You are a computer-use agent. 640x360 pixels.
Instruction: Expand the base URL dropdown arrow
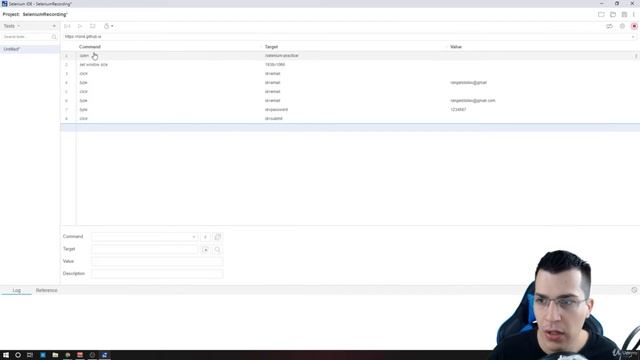[633, 37]
